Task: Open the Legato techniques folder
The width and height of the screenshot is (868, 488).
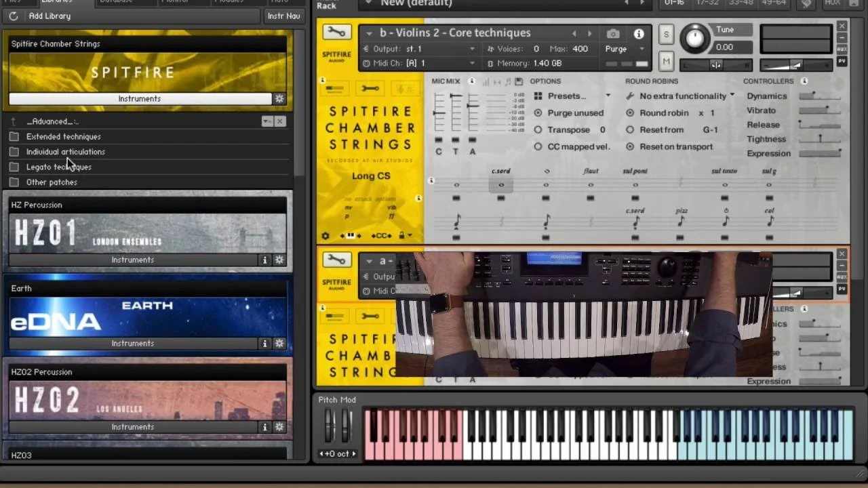Action: (58, 167)
